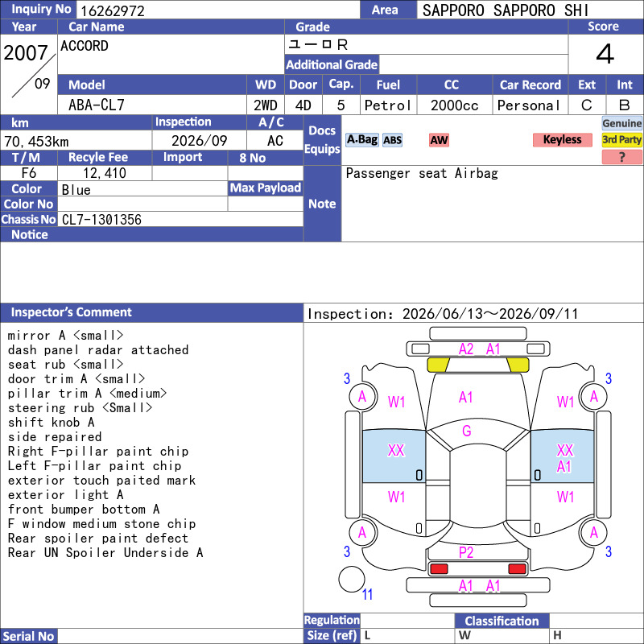Image resolution: width=644 pixels, height=644 pixels.
Task: Click the Score value 4
Action: [605, 54]
